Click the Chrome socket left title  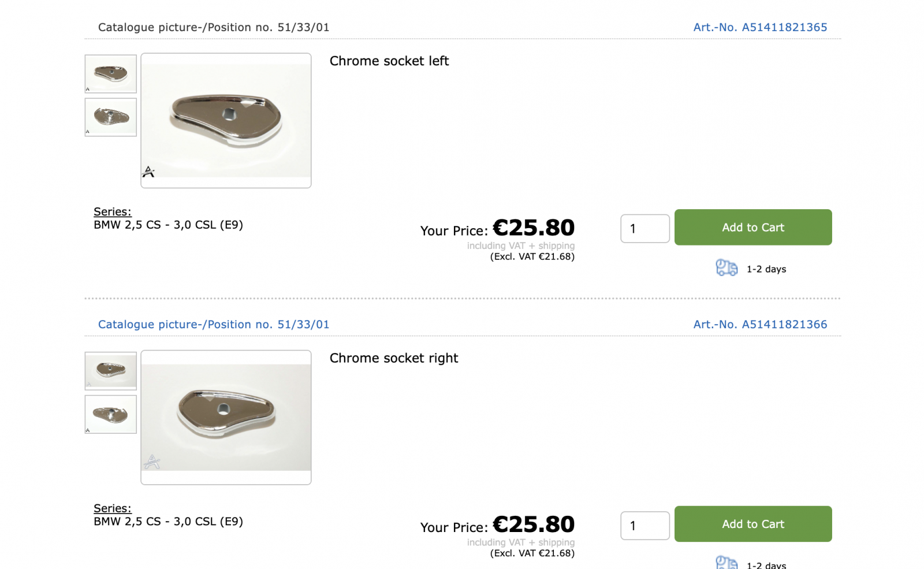(389, 61)
